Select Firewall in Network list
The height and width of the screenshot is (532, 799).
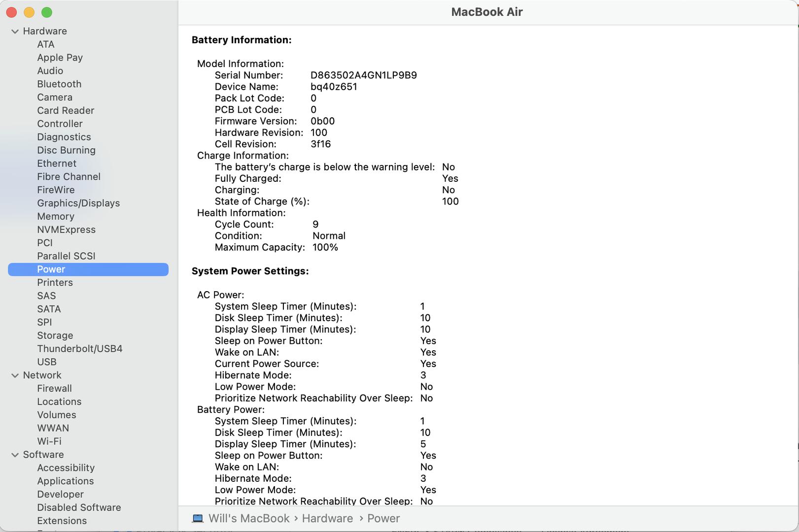click(x=54, y=389)
